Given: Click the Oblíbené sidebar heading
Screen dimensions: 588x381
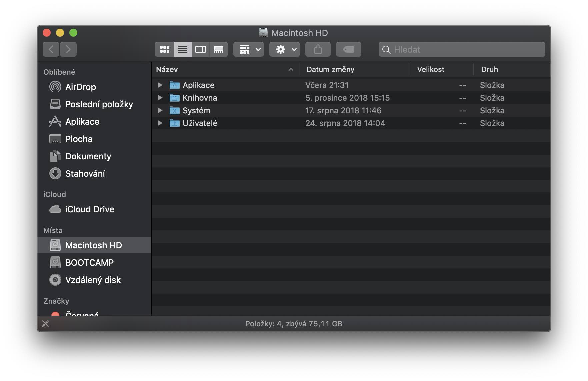Looking at the screenshot, I should tap(59, 72).
